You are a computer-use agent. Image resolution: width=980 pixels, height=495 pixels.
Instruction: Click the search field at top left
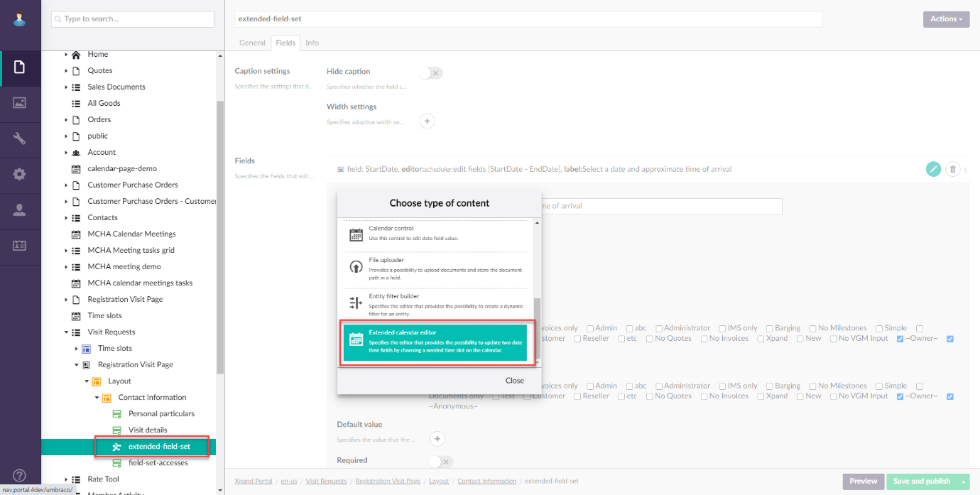coord(132,19)
